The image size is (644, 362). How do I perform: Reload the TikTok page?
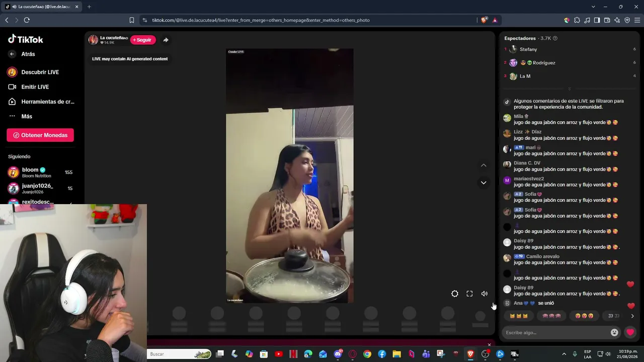pos(27,20)
